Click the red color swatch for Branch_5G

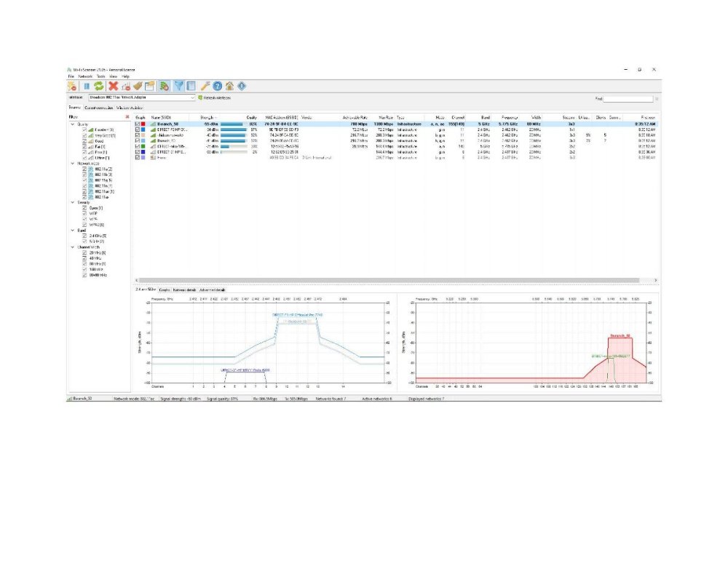coord(144,124)
